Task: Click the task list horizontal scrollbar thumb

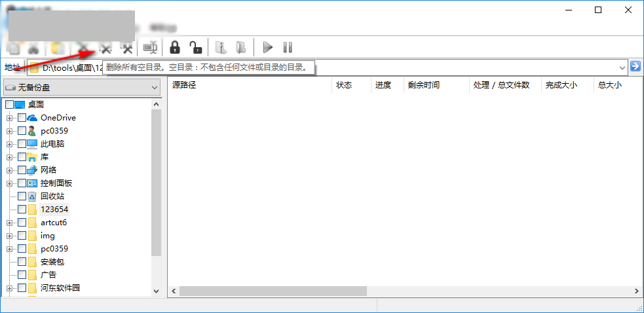Action: (x=273, y=291)
